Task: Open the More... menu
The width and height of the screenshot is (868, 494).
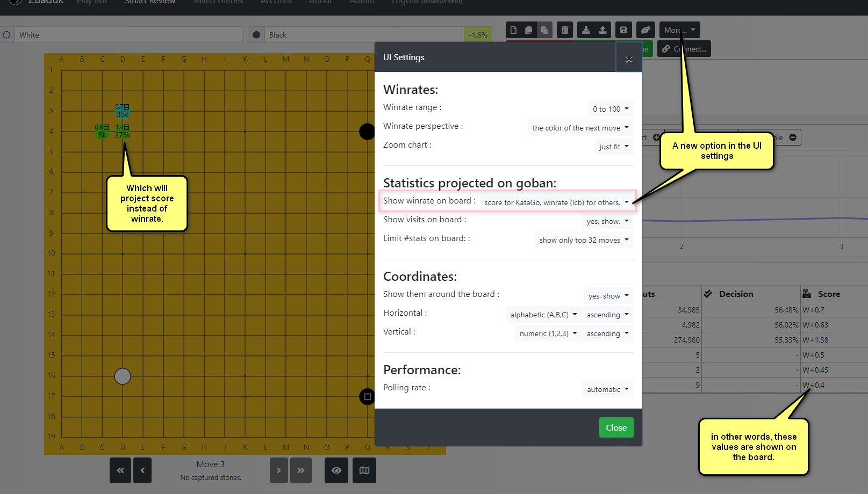Action: coord(679,30)
